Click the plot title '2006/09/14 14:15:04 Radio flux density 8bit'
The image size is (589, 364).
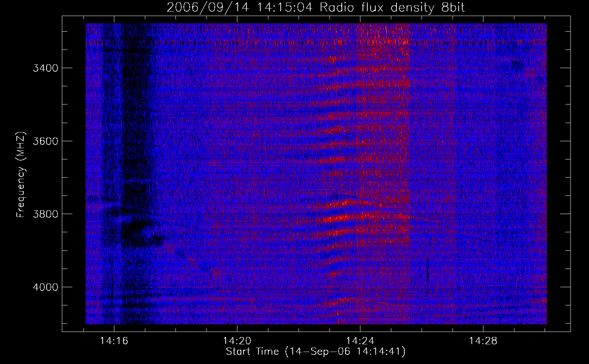tap(316, 8)
